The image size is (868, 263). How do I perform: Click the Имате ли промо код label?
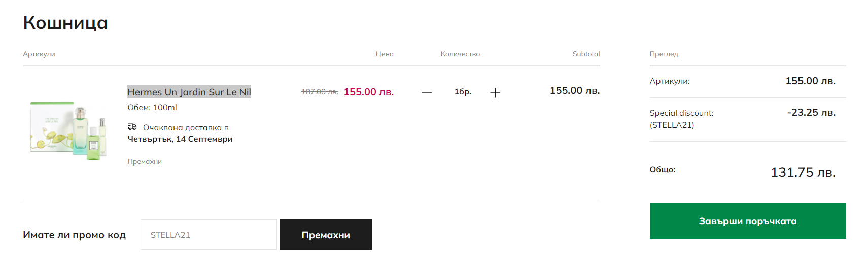click(x=74, y=235)
